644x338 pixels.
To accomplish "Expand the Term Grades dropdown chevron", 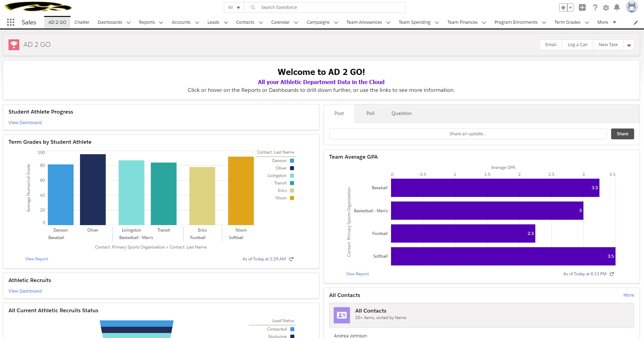I will pos(587,23).
